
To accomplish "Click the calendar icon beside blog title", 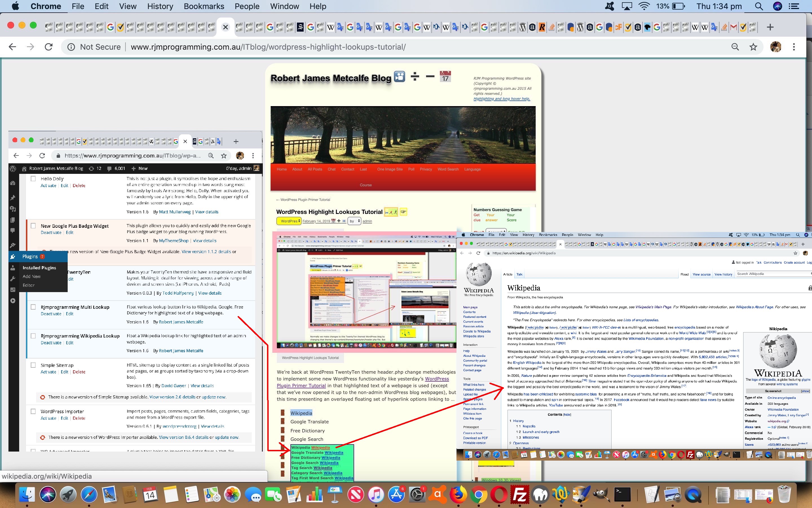I will coord(445,76).
